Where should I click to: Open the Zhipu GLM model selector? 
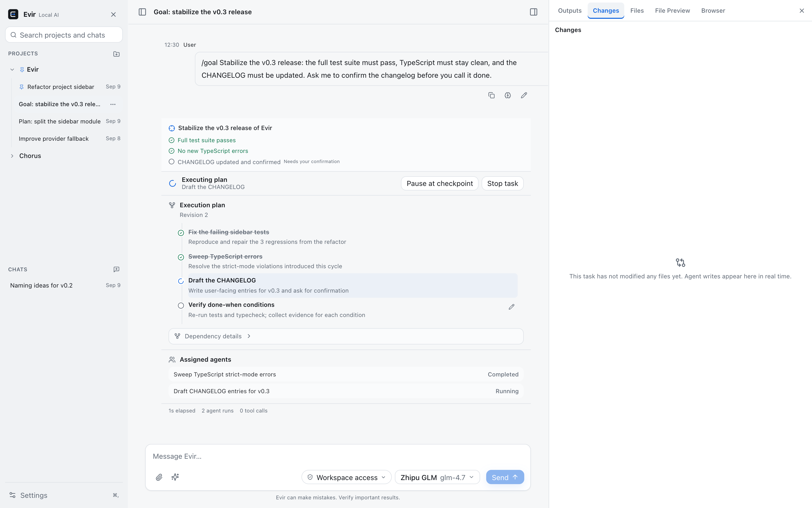437,477
